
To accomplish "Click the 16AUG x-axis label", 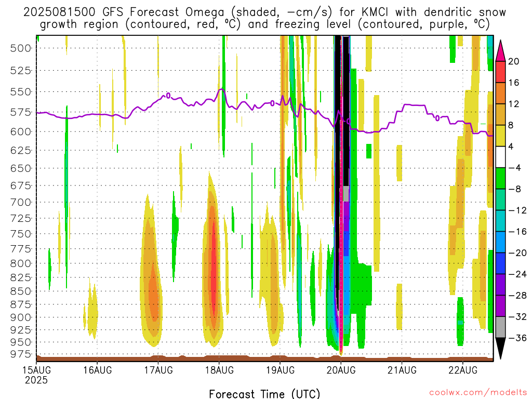I will pos(97,370).
